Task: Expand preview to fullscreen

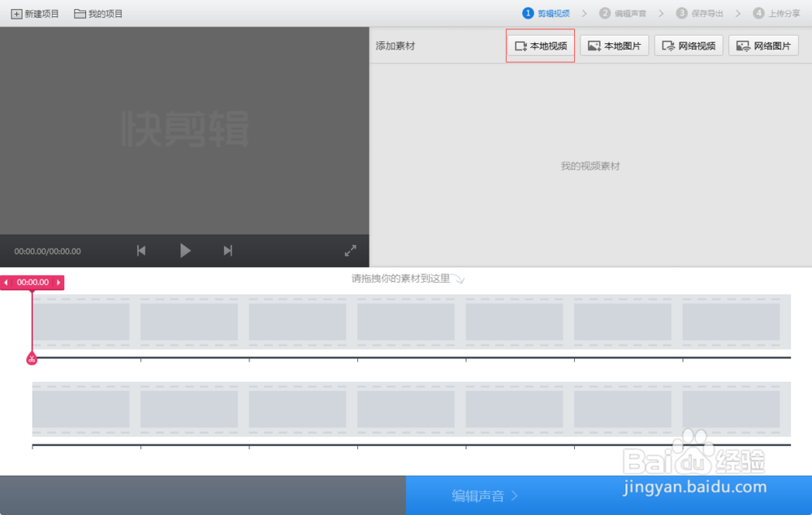Action: (351, 251)
